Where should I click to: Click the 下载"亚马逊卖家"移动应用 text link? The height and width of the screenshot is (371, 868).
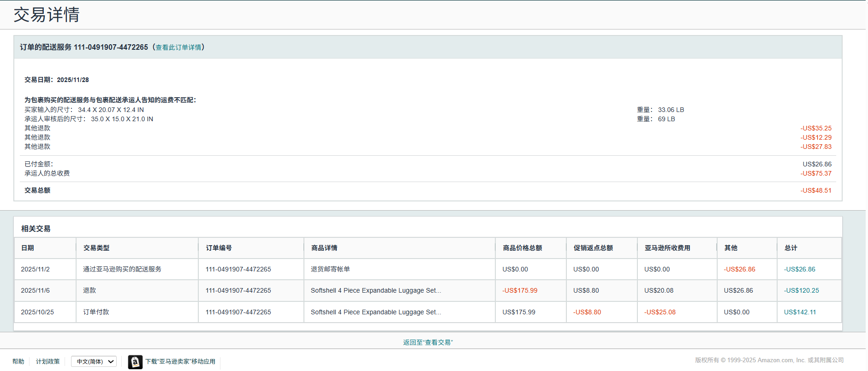(180, 362)
